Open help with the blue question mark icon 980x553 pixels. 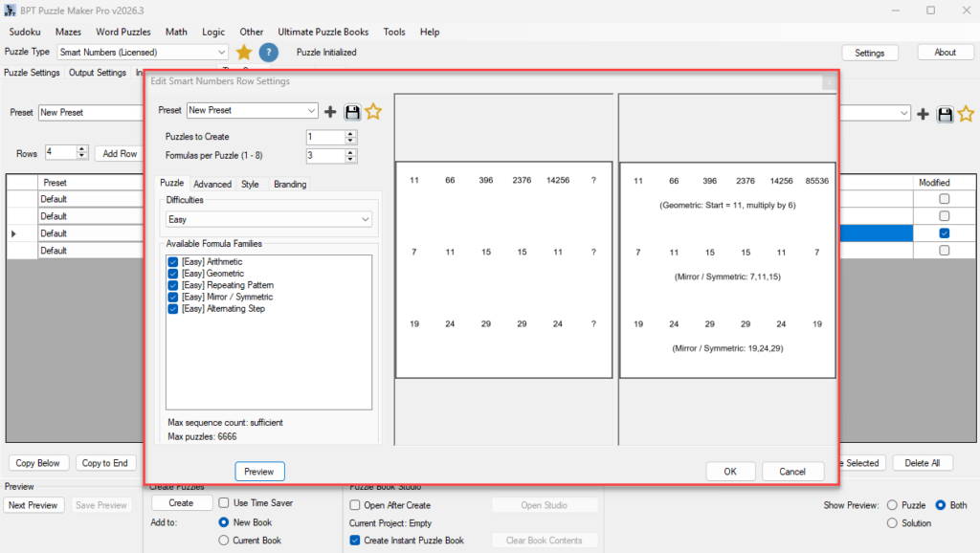(269, 53)
